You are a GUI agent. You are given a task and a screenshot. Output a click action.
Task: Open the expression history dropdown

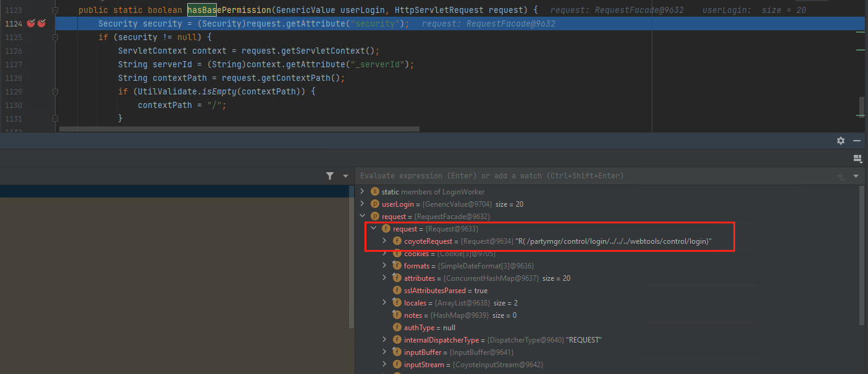pyautogui.click(x=856, y=177)
